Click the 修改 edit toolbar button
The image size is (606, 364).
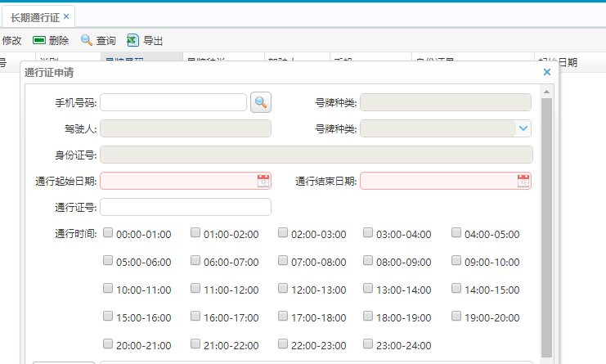11,40
